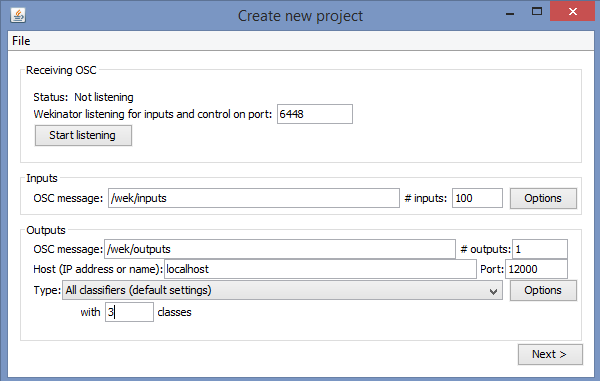Viewport: 600px width, 381px height.
Task: Expand the Type dropdown All classifiers
Action: click(282, 290)
